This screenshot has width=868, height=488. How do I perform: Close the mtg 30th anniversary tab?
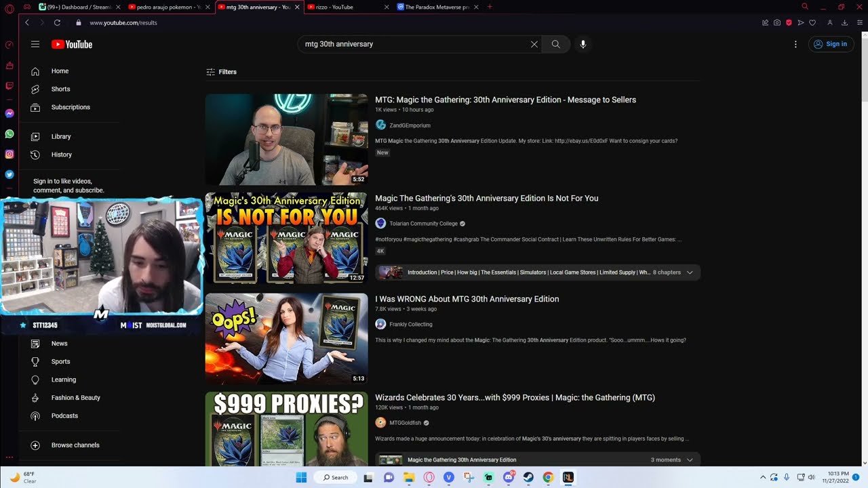click(x=297, y=7)
